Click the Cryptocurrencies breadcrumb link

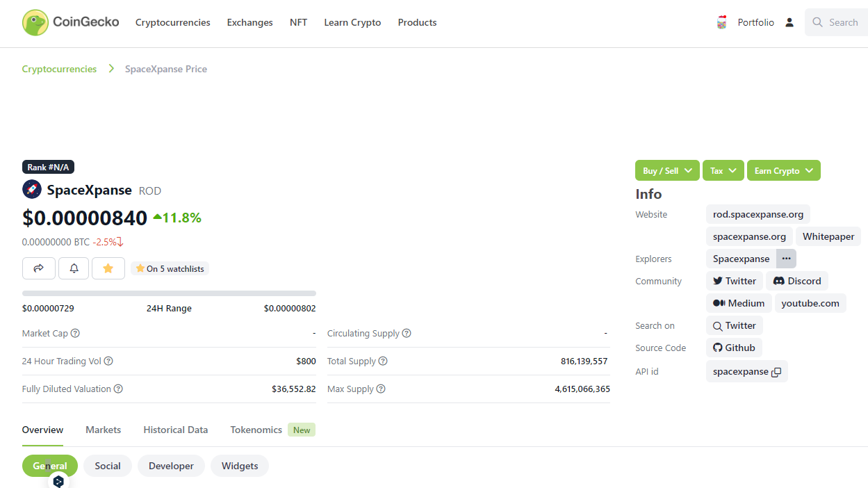click(60, 69)
